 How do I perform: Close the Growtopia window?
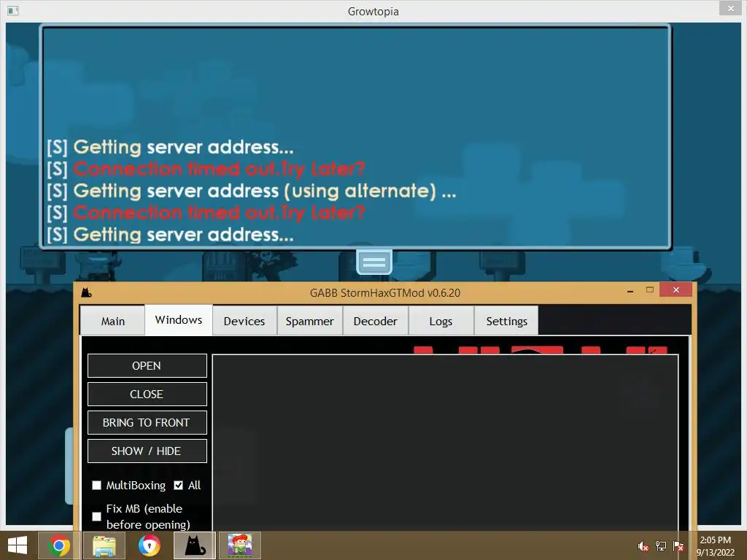click(x=731, y=8)
